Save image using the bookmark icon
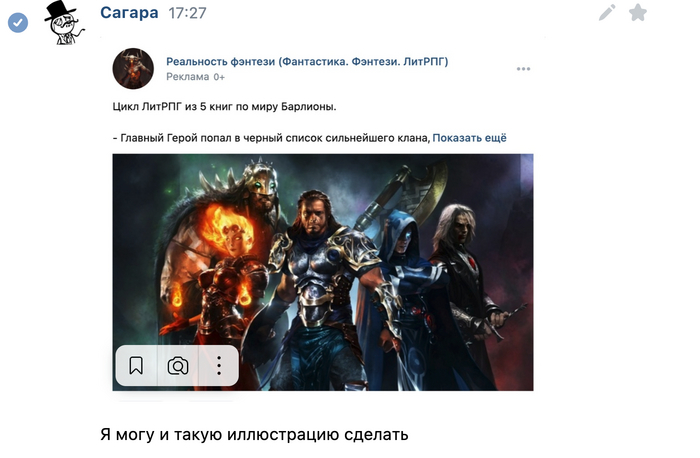Screen dimensions: 700x458 click(x=136, y=366)
